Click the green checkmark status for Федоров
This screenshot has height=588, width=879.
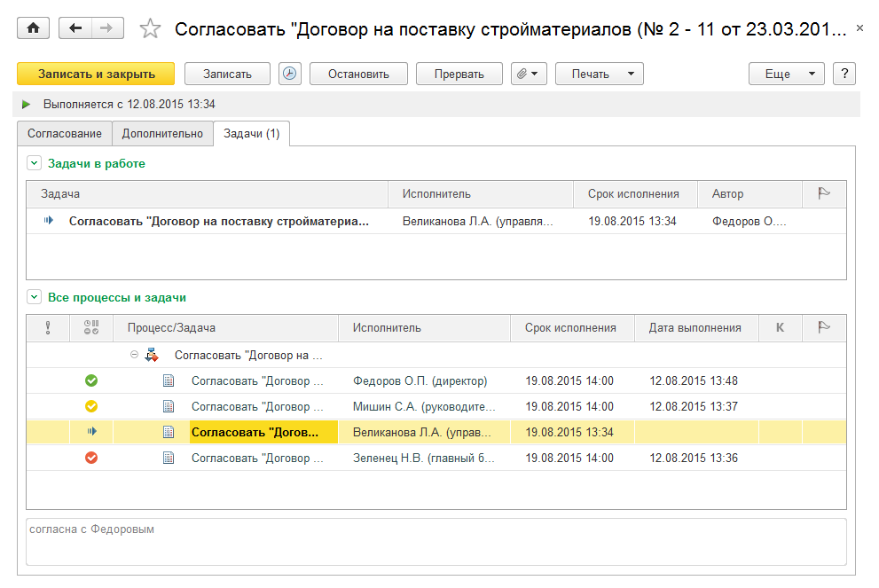tap(91, 380)
